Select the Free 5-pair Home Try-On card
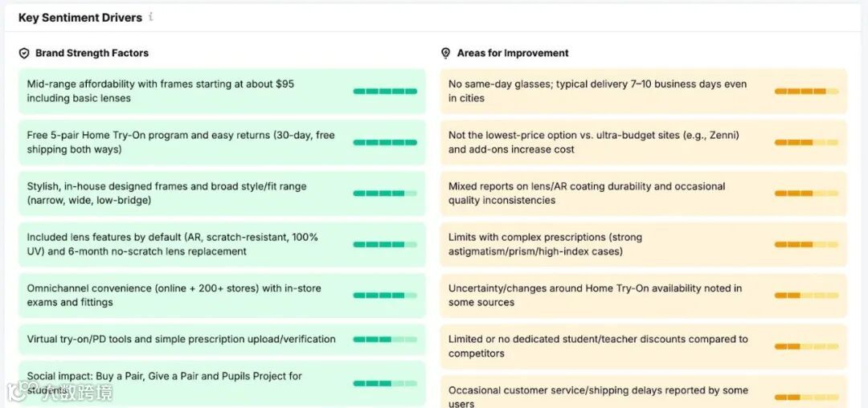 185,142
